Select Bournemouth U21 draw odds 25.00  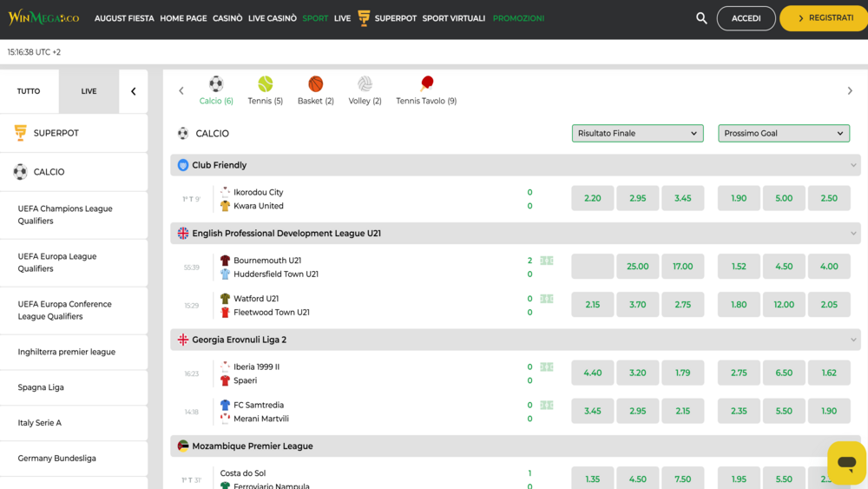pyautogui.click(x=637, y=267)
